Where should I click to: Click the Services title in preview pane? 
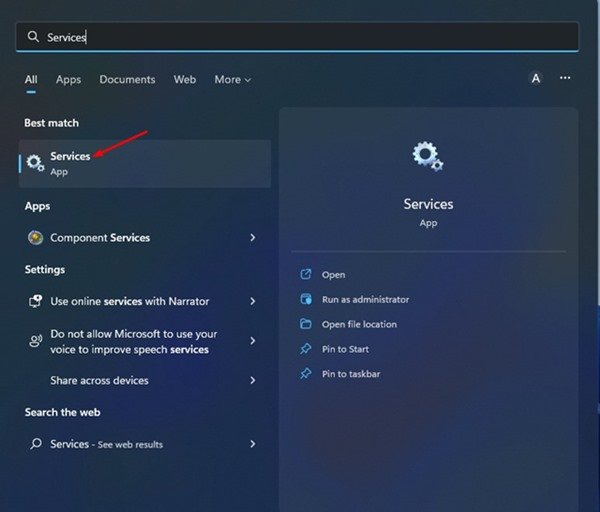pos(428,204)
